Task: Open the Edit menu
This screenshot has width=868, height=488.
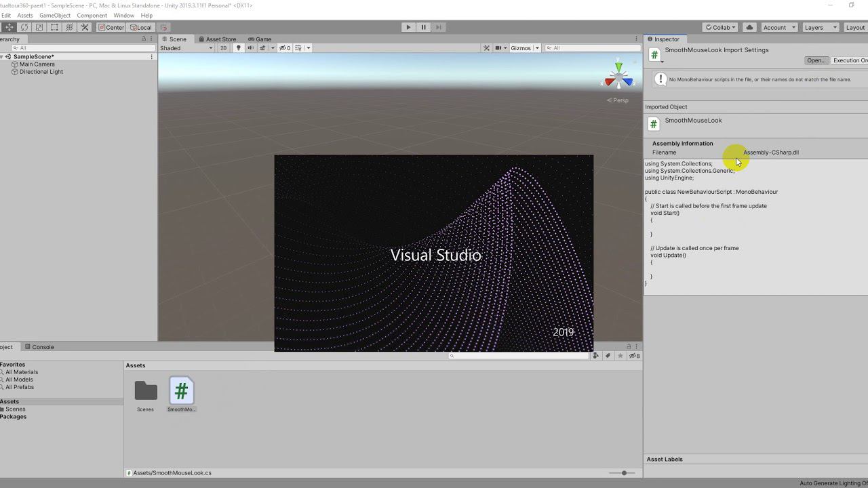Action: coord(6,15)
